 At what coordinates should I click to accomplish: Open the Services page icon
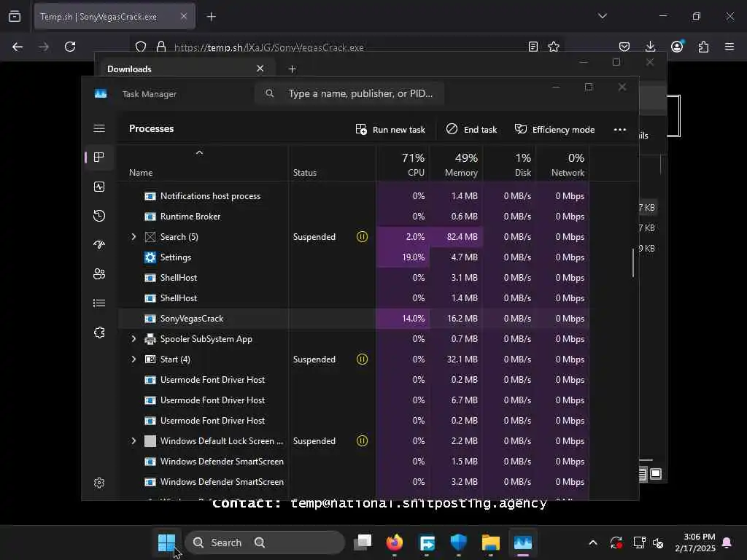click(x=99, y=332)
